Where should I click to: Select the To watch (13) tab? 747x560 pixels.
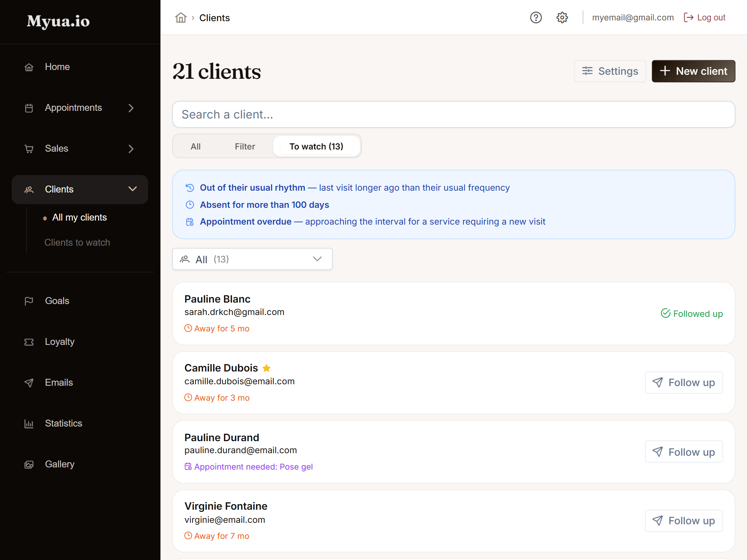316,146
